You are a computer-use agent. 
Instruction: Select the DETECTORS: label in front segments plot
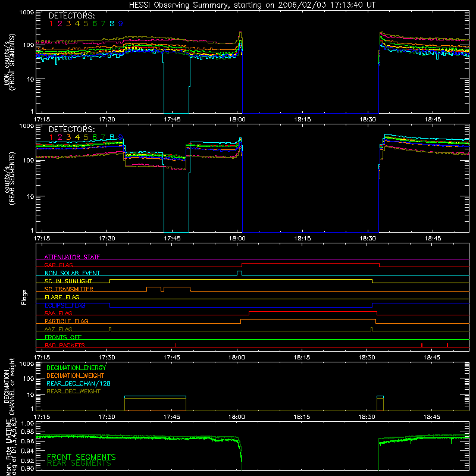tap(71, 15)
